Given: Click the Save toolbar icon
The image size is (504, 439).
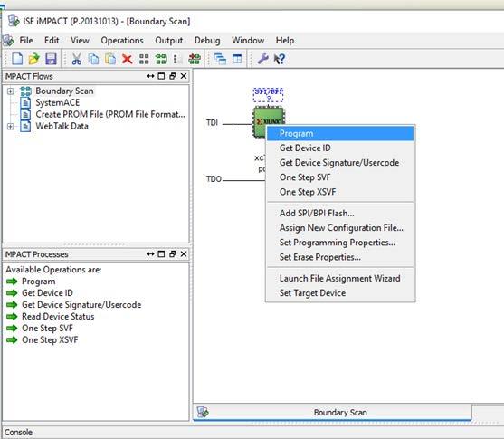Looking at the screenshot, I should click(51, 59).
